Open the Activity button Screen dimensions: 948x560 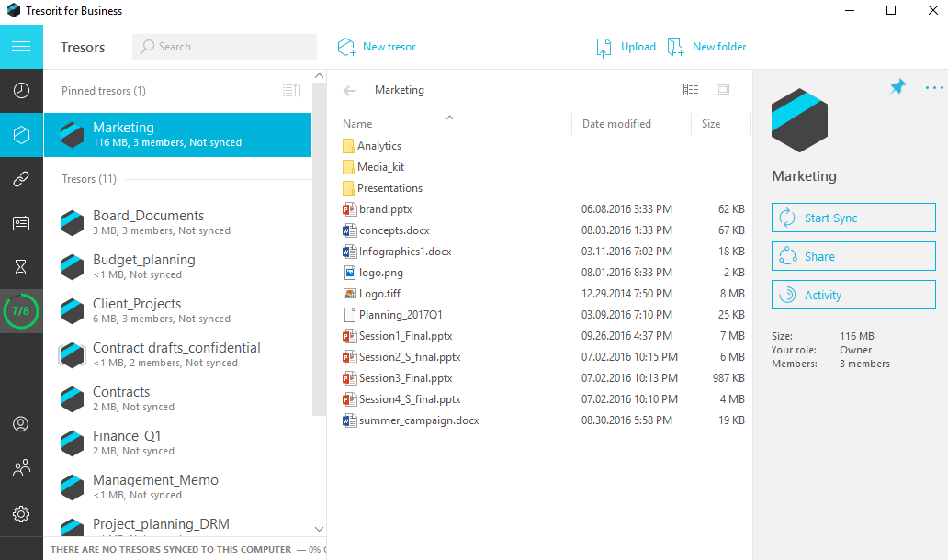tap(853, 295)
